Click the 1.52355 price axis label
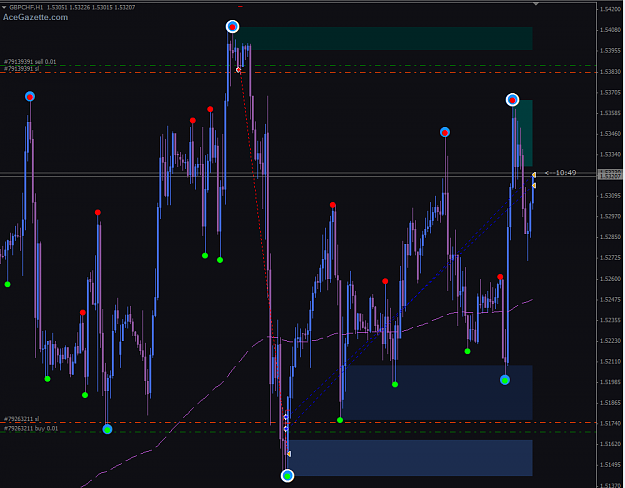The height and width of the screenshot is (488, 625). point(610,320)
